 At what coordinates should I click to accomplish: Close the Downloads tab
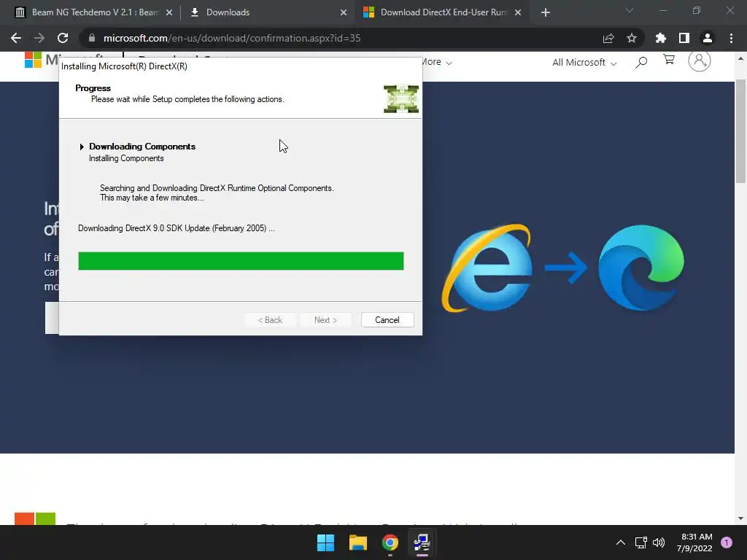344,12
